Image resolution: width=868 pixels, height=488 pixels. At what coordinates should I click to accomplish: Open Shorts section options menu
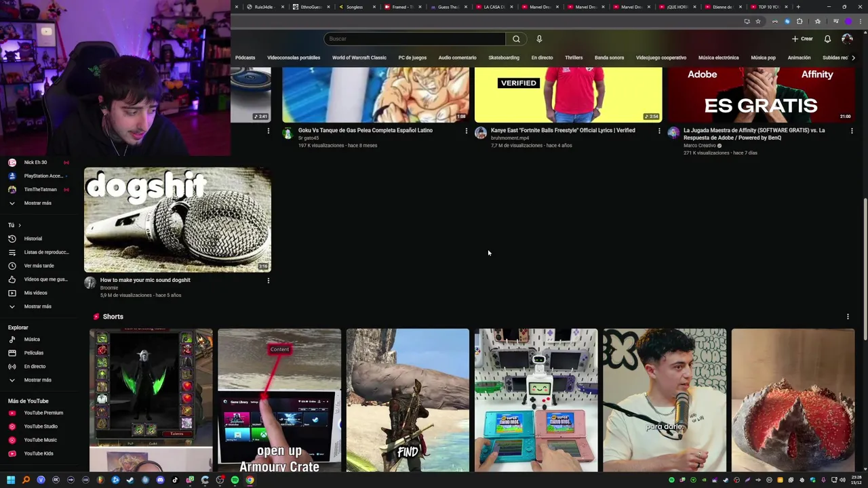point(848,317)
